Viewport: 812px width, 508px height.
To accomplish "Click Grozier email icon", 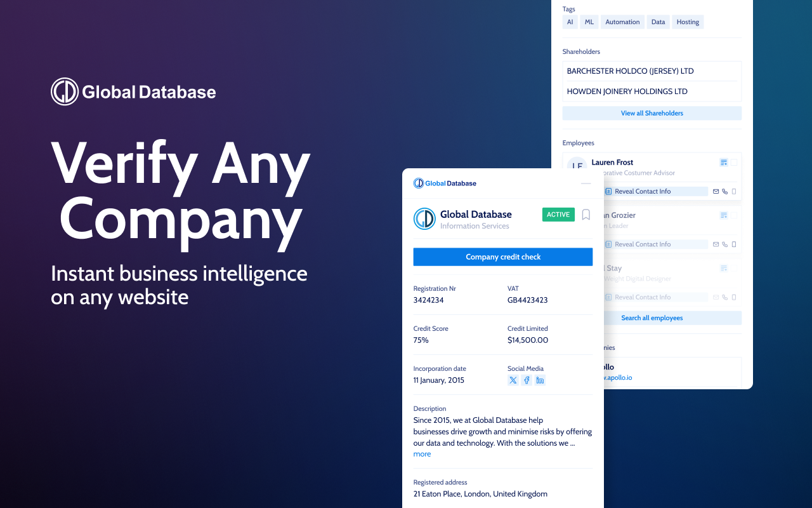I will (x=716, y=244).
